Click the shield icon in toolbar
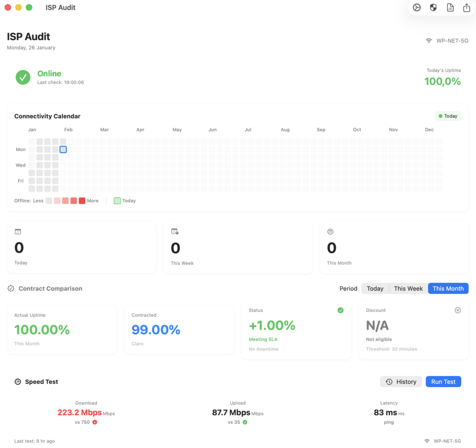 tap(433, 8)
